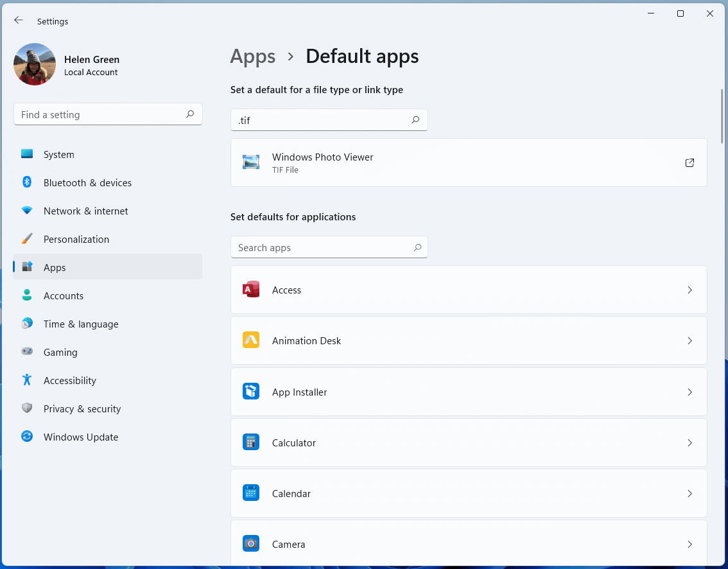728x569 pixels.
Task: Click the Personalization paintbrush icon
Action: 27,239
